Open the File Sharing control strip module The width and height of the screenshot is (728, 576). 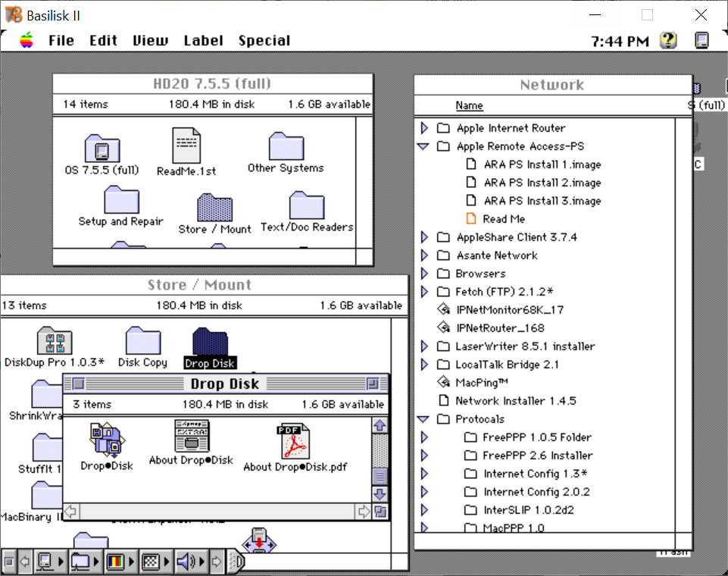point(86,562)
